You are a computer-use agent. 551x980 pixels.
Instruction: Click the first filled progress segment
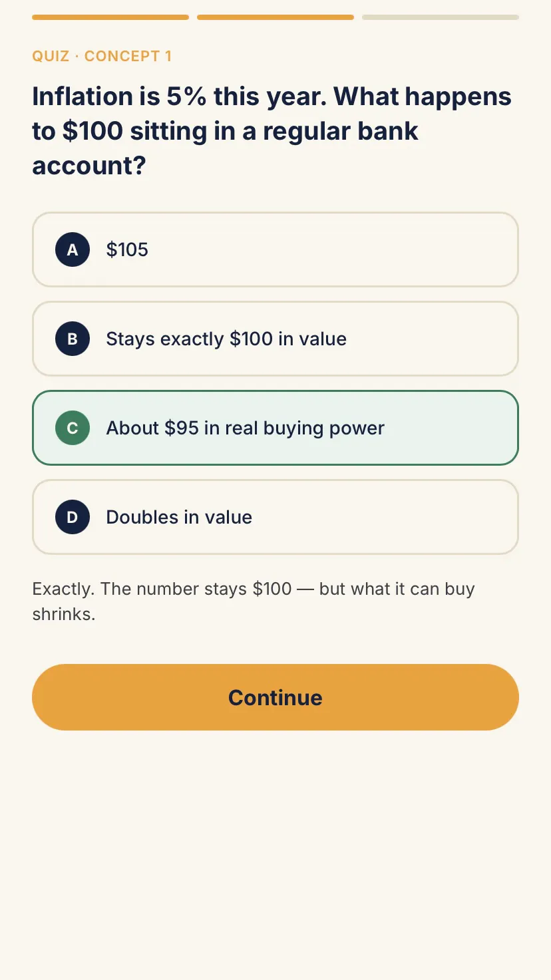(110, 17)
